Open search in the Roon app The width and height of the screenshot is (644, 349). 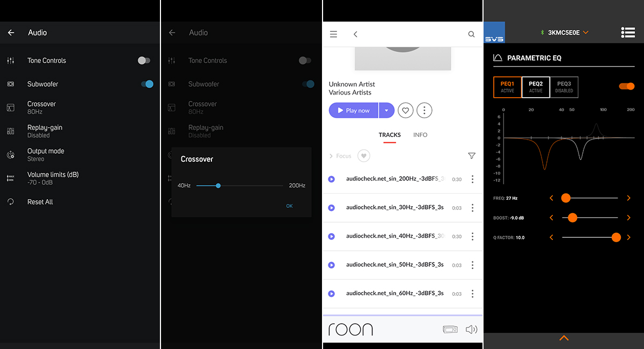pos(471,34)
